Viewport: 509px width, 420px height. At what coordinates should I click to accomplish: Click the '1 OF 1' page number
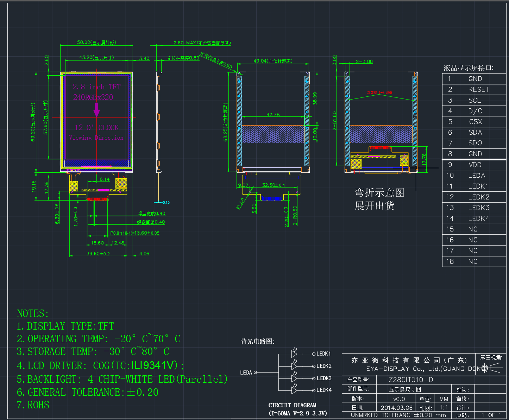pos(491,415)
